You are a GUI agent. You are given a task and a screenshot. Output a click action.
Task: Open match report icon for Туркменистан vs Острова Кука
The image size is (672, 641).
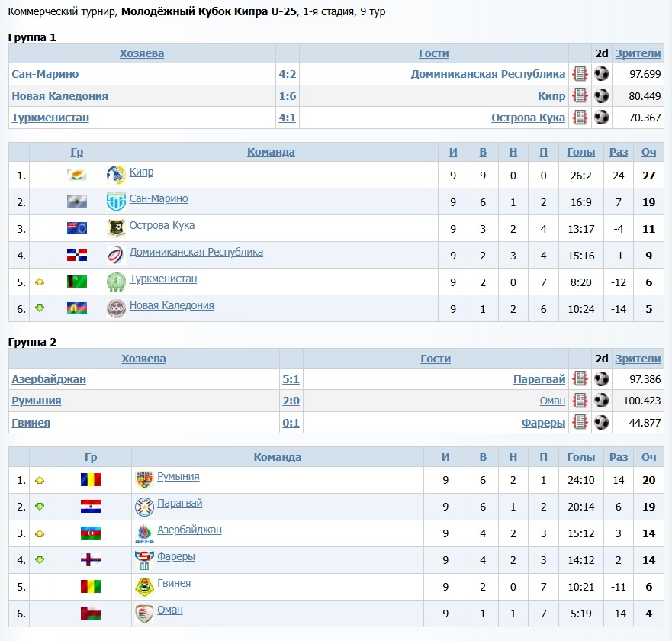[580, 118]
